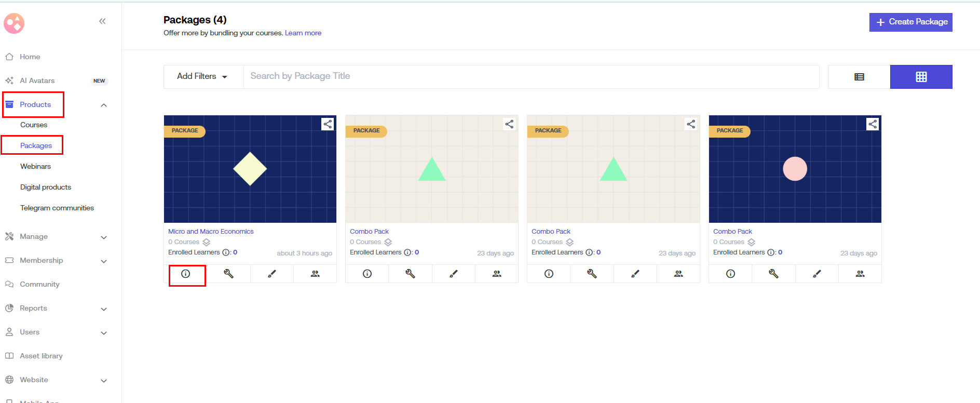Switch to grid view layout
Image resolution: width=980 pixels, height=403 pixels.
click(921, 77)
